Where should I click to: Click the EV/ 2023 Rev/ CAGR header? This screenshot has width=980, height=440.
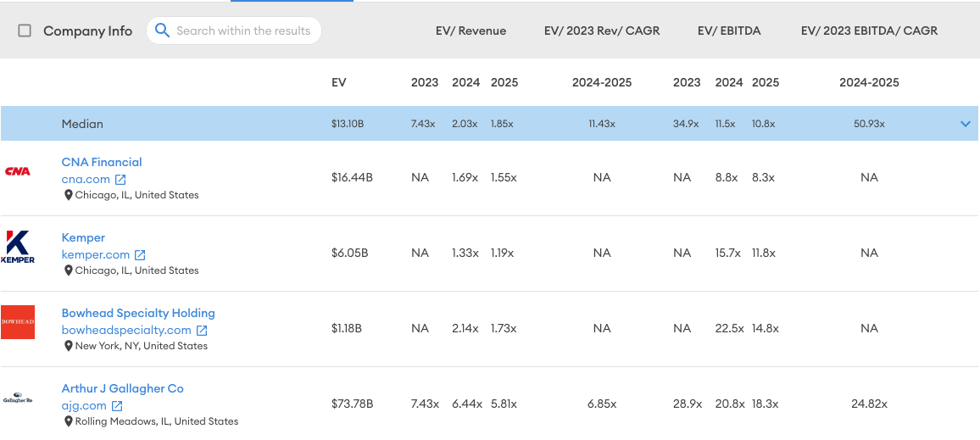coord(602,31)
